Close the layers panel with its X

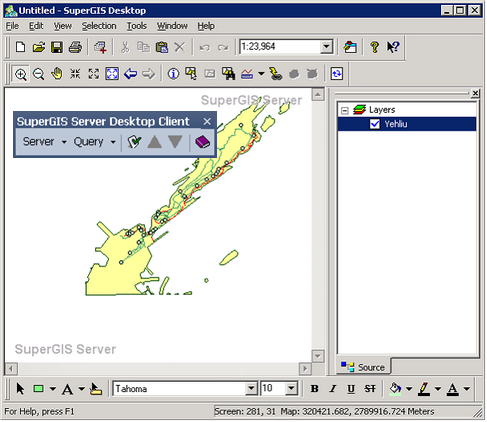[x=475, y=94]
